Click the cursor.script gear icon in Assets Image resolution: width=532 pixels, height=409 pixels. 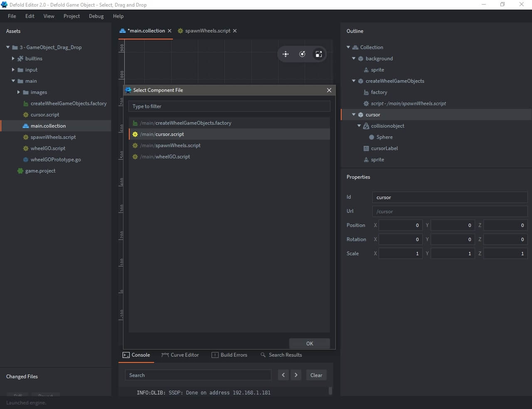point(26,115)
